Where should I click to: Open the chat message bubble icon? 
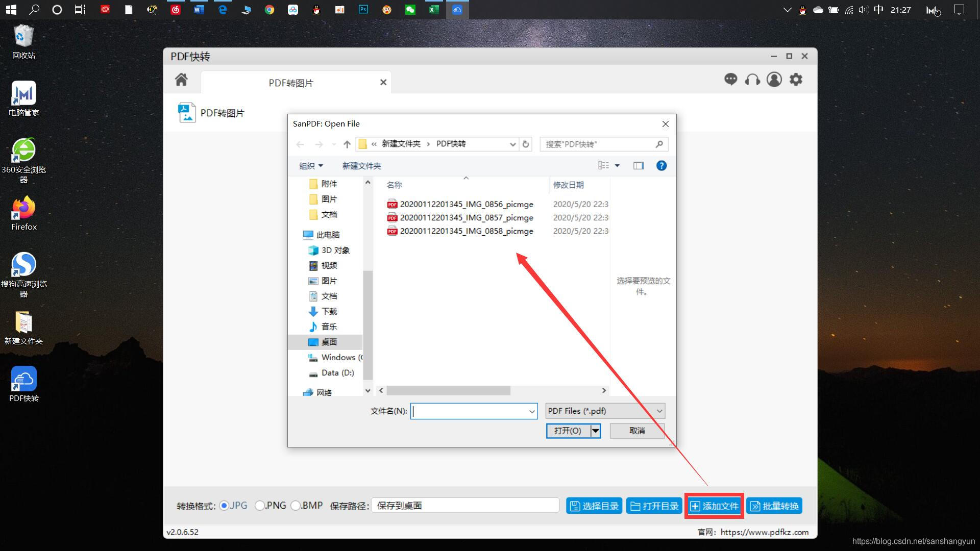point(730,80)
